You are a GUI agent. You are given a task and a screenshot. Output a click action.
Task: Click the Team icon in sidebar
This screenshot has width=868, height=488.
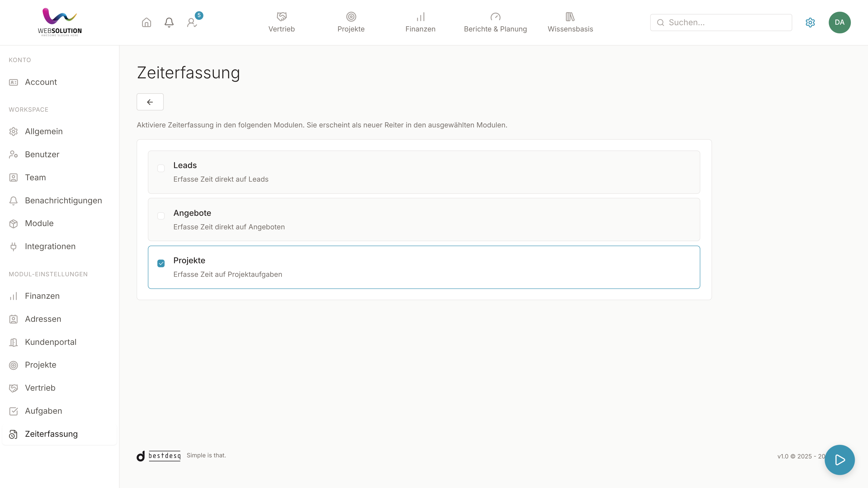point(14,178)
